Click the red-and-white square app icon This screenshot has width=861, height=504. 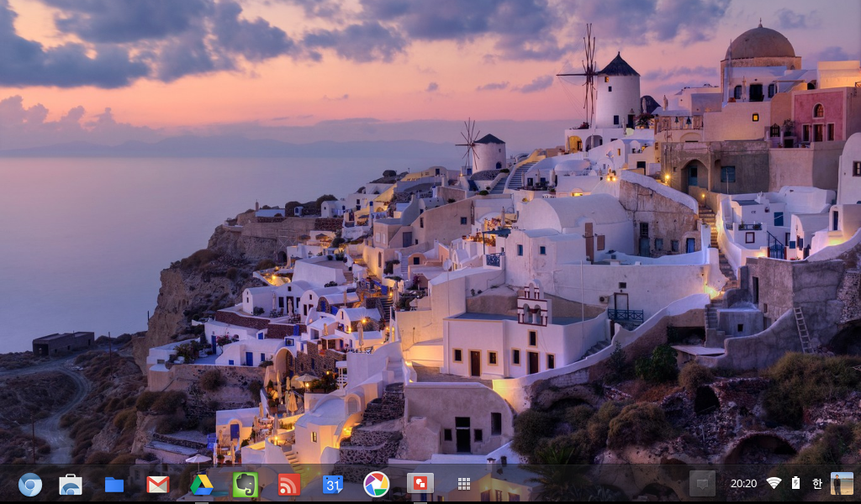(x=420, y=484)
